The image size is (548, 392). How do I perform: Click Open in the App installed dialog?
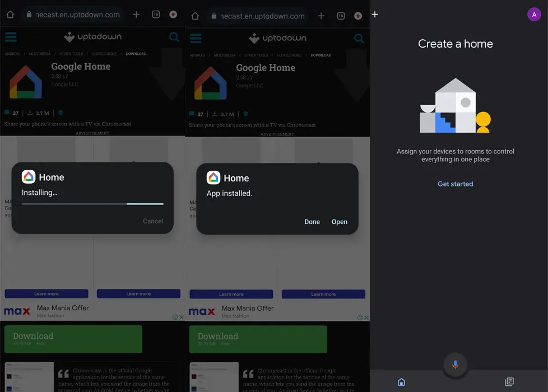pyautogui.click(x=340, y=222)
